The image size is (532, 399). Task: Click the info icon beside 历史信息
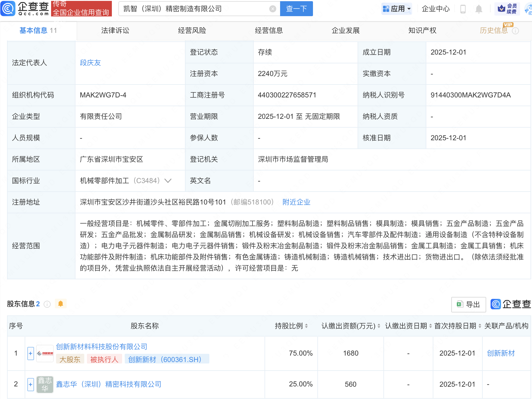click(515, 31)
